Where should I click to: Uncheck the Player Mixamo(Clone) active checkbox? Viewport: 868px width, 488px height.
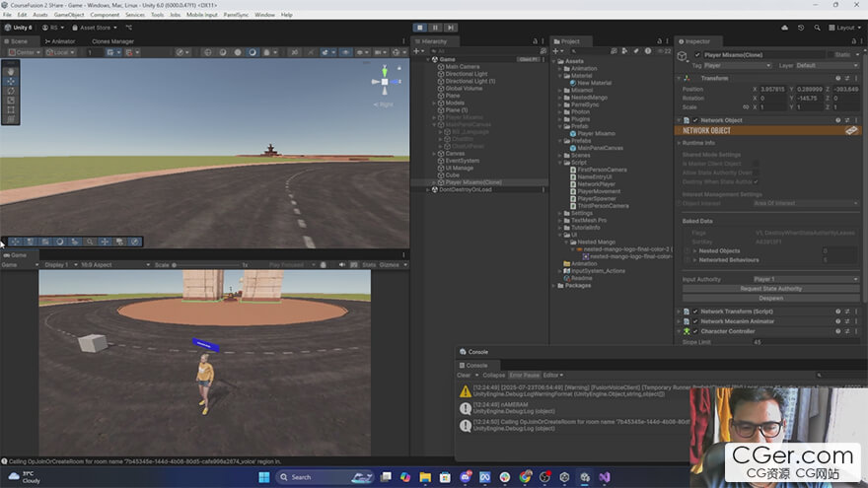coord(696,54)
